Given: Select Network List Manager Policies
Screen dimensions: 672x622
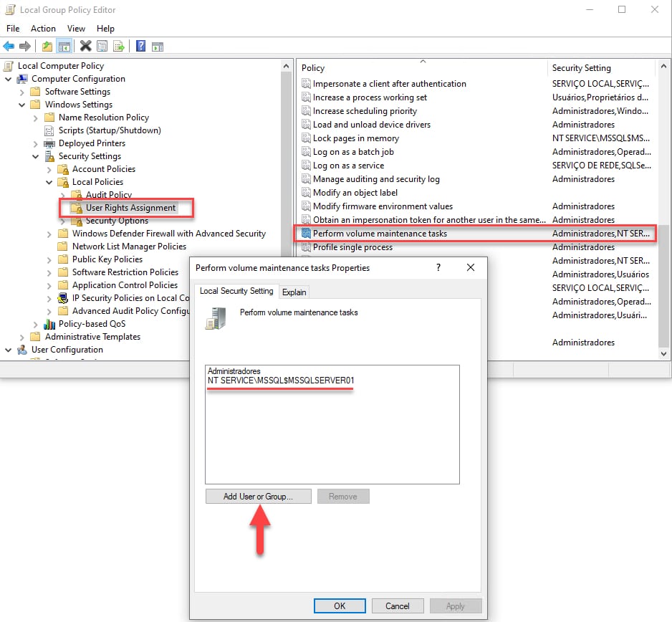Looking at the screenshot, I should pos(129,247).
